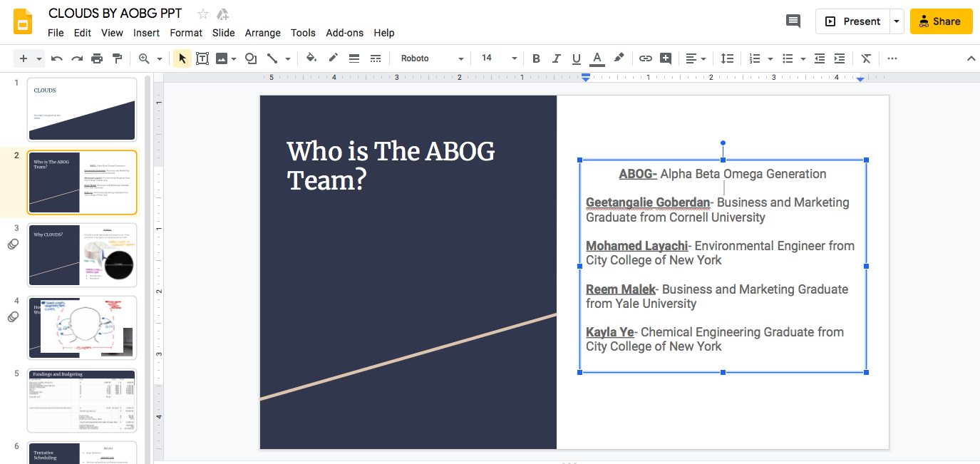Image resolution: width=980 pixels, height=464 pixels.
Task: Open the Roboto font dropdown
Action: [x=432, y=58]
